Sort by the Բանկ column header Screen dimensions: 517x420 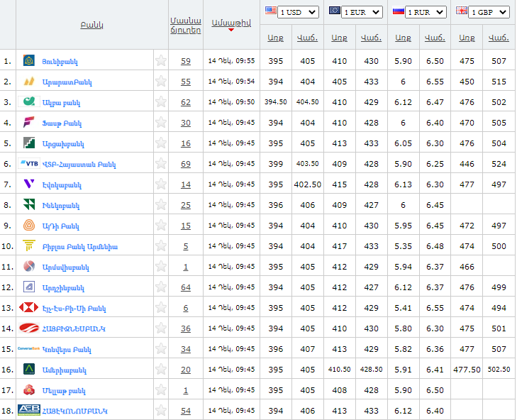pyautogui.click(x=92, y=25)
